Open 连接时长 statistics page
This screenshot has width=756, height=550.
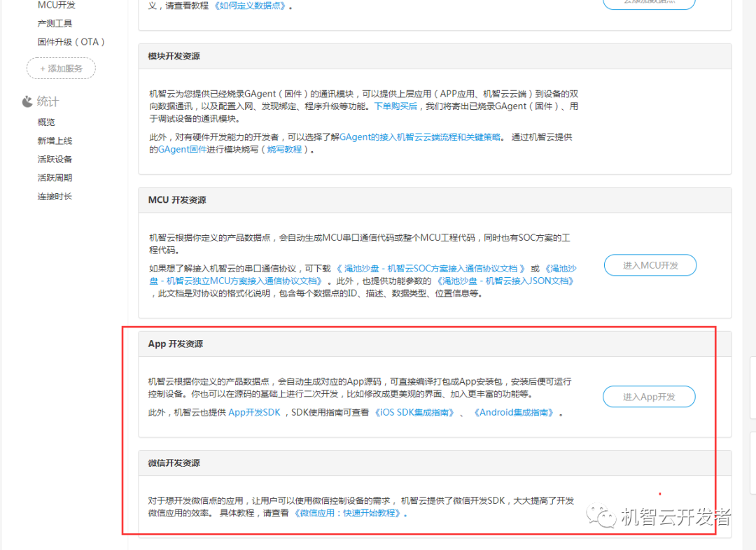(x=55, y=196)
